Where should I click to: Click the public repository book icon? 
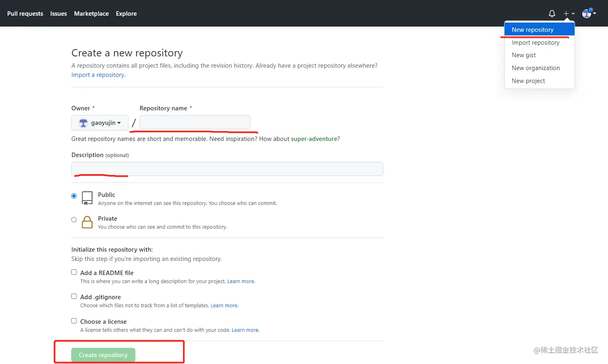point(87,198)
